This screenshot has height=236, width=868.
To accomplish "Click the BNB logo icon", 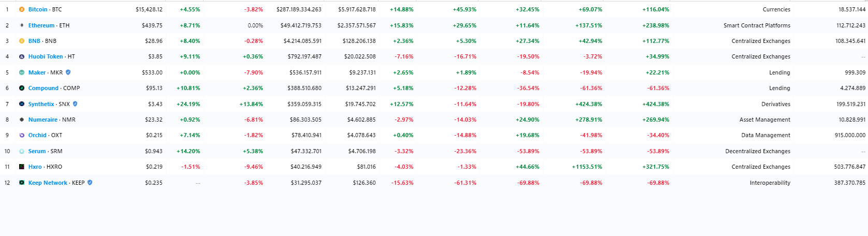I will coord(22,41).
